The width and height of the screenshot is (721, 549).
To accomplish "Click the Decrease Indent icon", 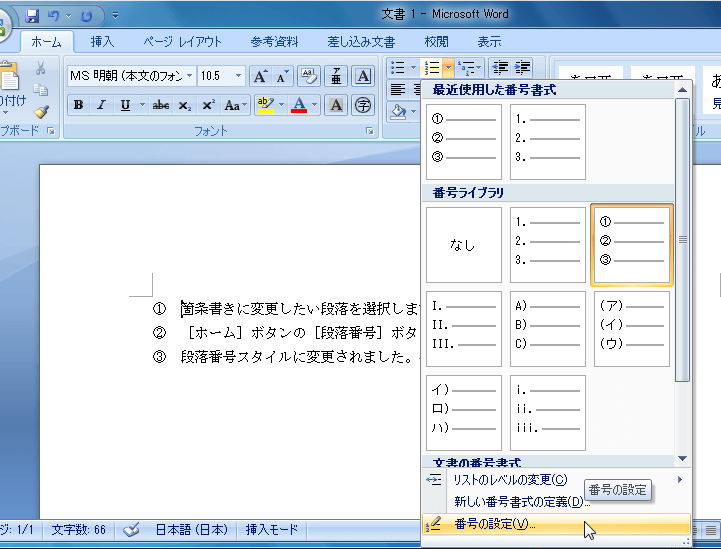I will 500,68.
